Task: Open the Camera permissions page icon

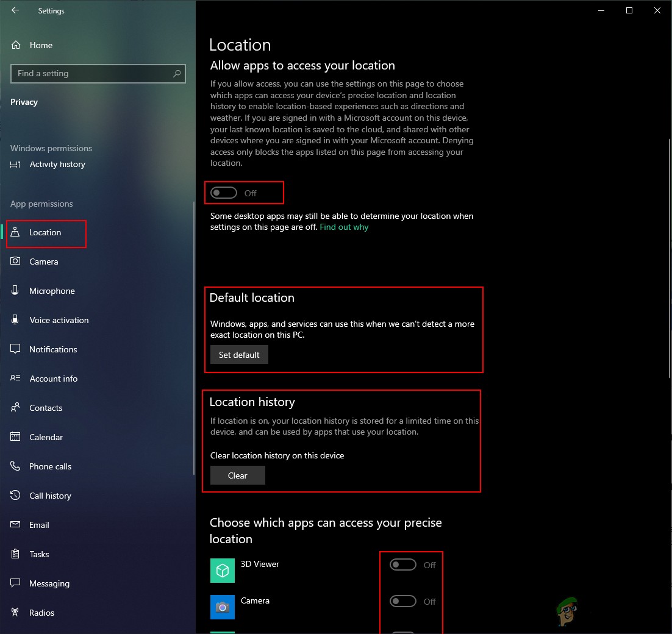Action: tap(16, 262)
